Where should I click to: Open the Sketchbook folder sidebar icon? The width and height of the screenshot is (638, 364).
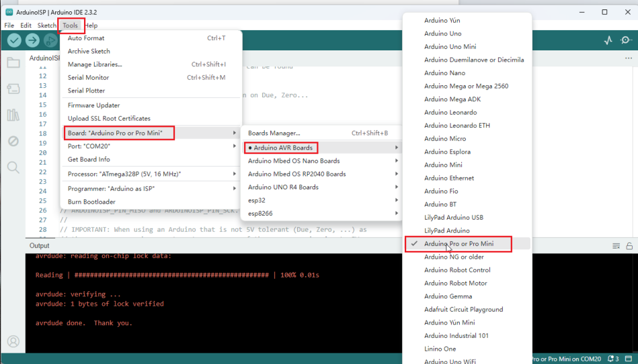click(13, 63)
